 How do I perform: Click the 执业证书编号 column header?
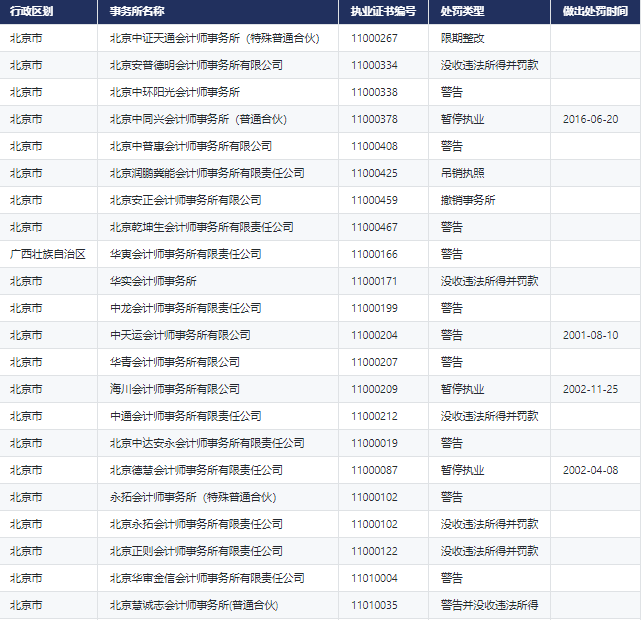pyautogui.click(x=383, y=12)
